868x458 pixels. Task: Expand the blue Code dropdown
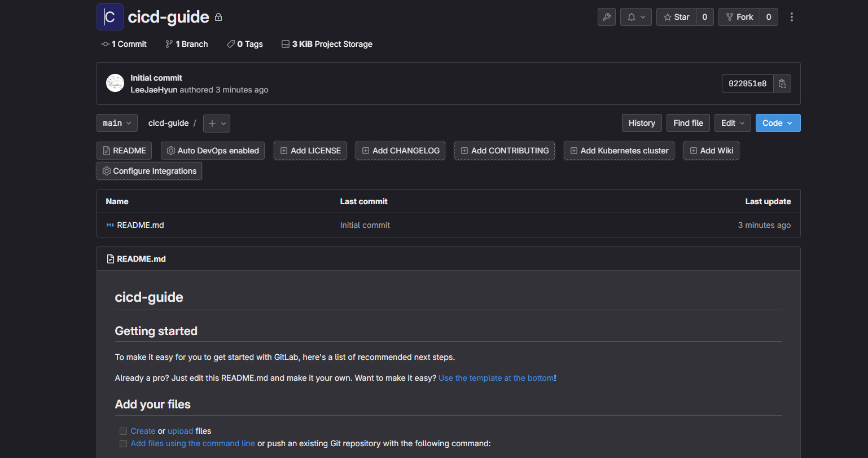pos(778,123)
